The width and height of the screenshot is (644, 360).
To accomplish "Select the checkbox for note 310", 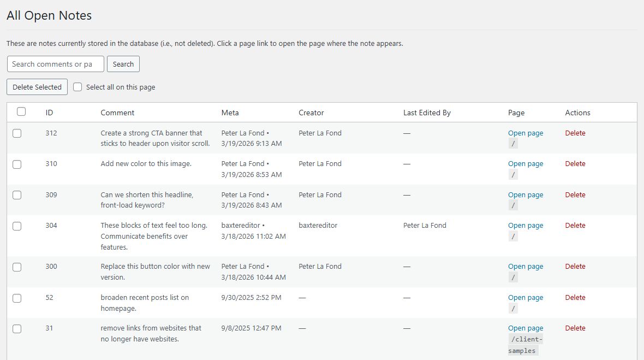I will [17, 164].
